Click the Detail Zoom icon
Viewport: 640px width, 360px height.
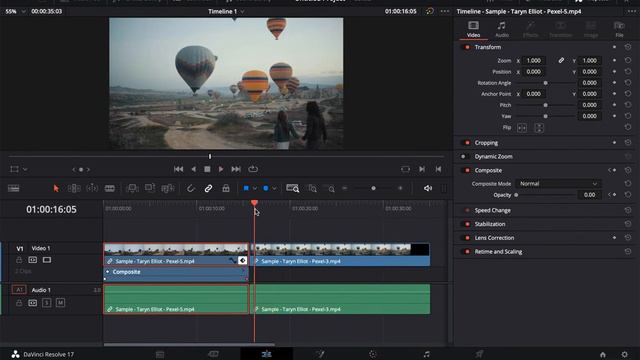tap(313, 189)
